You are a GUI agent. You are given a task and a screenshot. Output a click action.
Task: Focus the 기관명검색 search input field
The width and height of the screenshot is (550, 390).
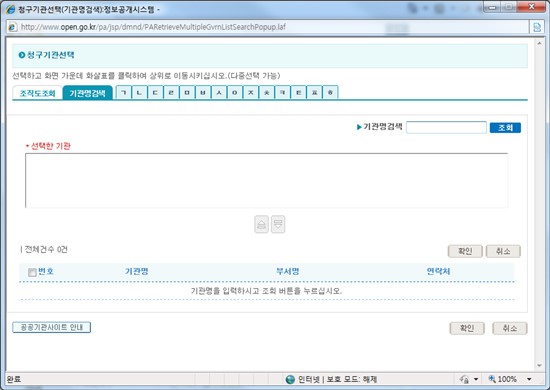click(x=446, y=127)
